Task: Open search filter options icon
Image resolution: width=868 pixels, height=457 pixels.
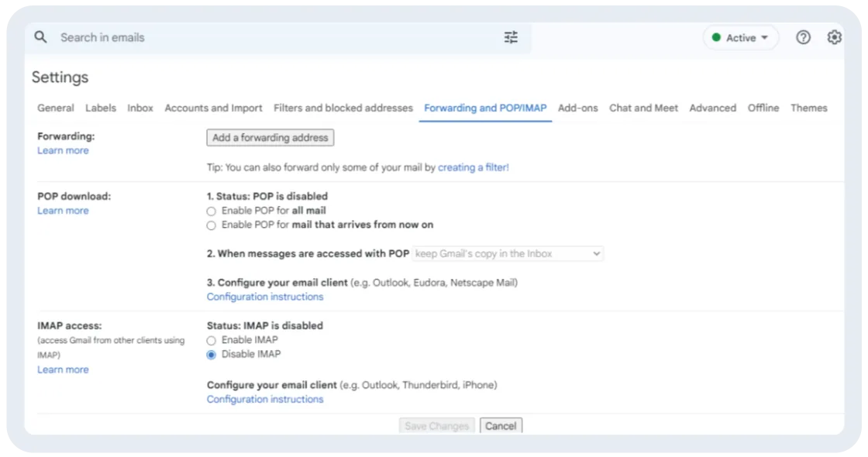Action: click(x=511, y=37)
